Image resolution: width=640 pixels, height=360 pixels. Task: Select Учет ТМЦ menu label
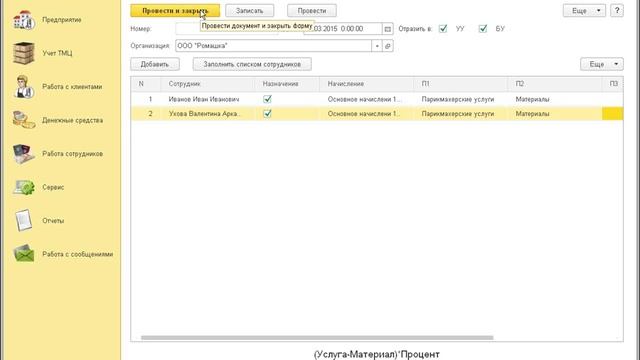(57, 53)
